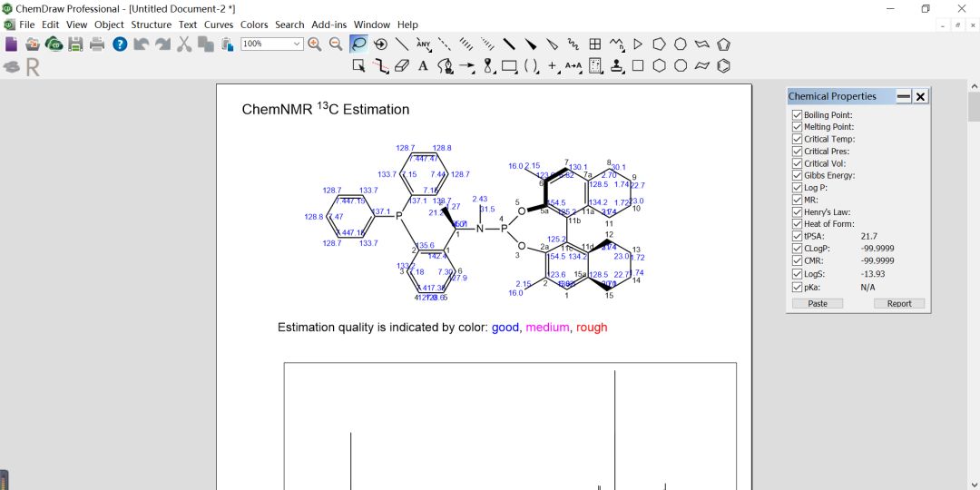
Task: Open the Structure menu
Action: [151, 25]
